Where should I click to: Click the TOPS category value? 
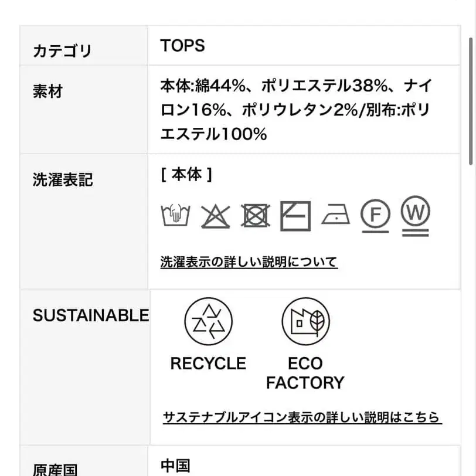coord(183,46)
